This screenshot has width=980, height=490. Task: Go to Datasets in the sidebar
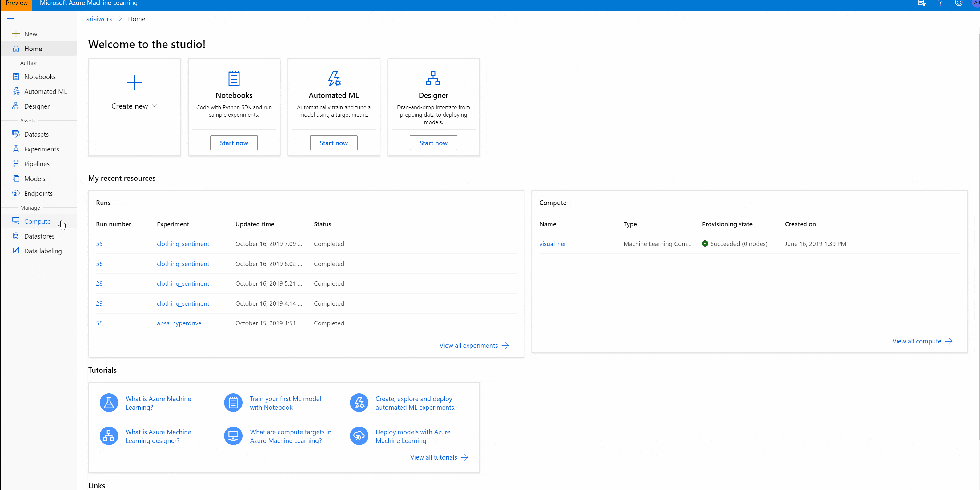39,134
